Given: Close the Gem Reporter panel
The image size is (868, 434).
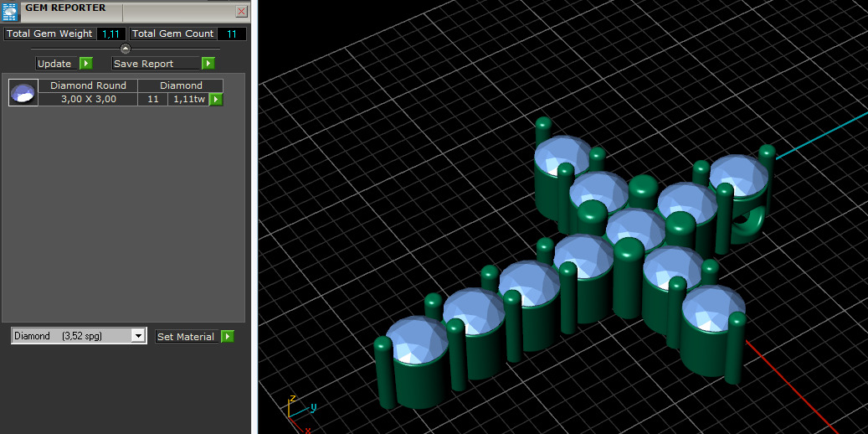Looking at the screenshot, I should [241, 11].
